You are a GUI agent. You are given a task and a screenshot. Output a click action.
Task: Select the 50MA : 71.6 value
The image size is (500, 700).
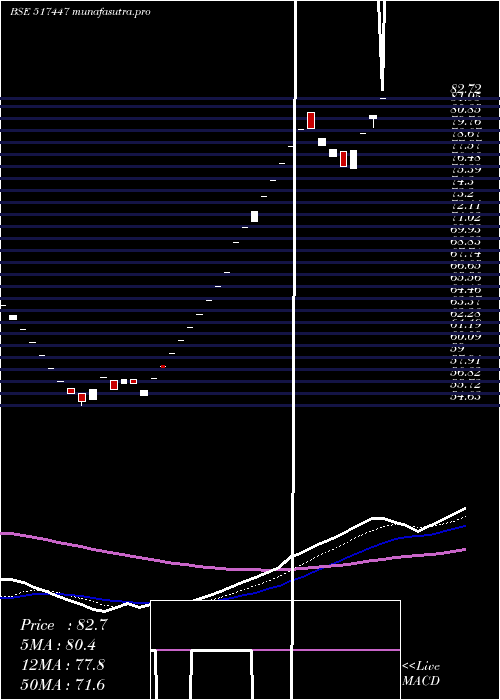(63, 684)
